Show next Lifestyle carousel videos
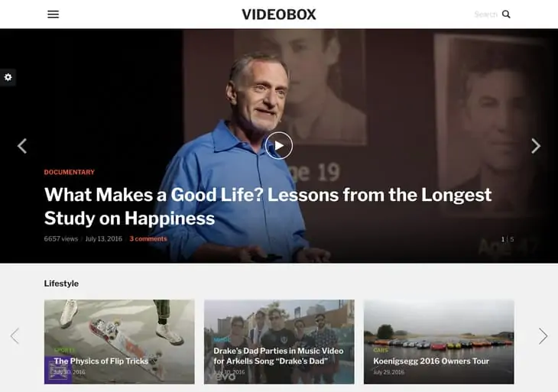This screenshot has height=392, width=558. tap(543, 335)
